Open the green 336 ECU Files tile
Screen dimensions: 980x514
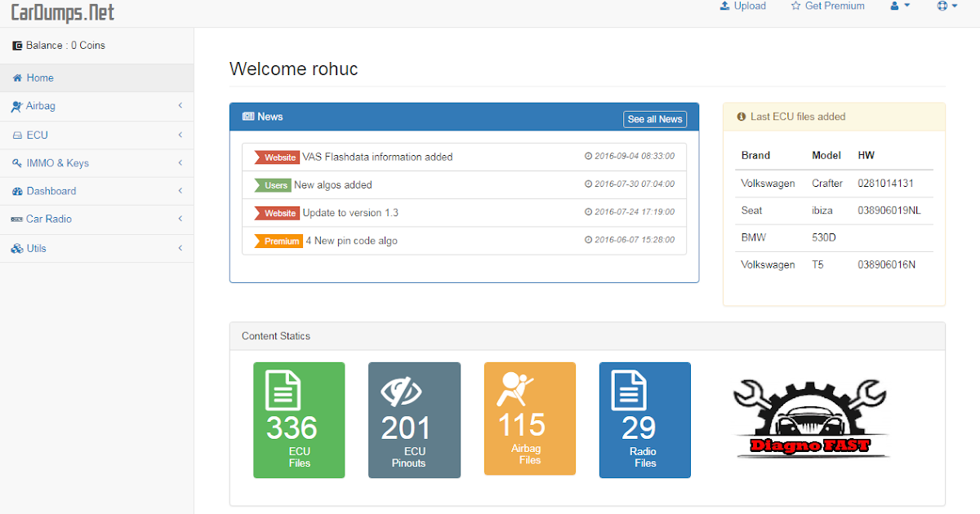(299, 420)
